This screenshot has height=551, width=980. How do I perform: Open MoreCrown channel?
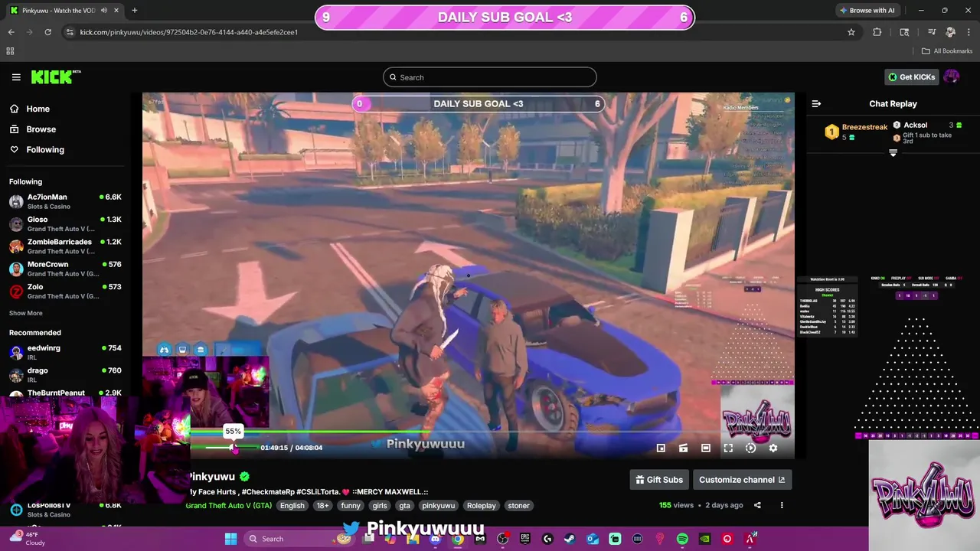64,269
